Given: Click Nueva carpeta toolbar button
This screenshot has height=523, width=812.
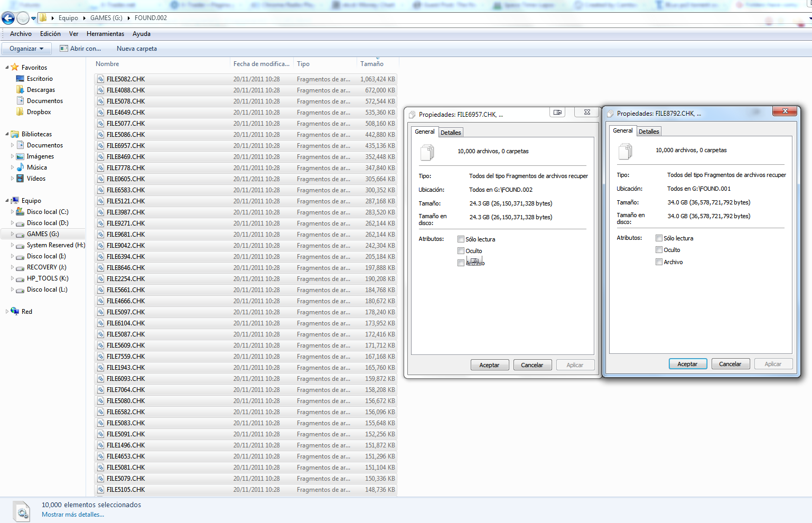Looking at the screenshot, I should point(136,48).
